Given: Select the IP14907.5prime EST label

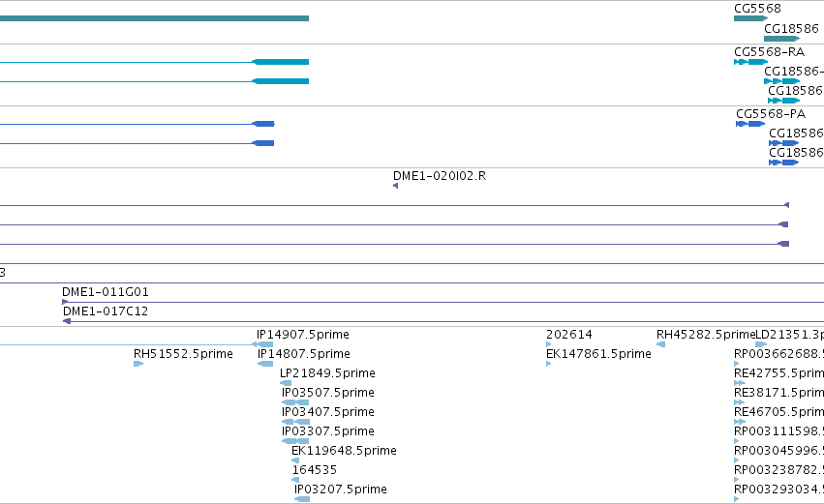Looking at the screenshot, I should [x=303, y=335].
